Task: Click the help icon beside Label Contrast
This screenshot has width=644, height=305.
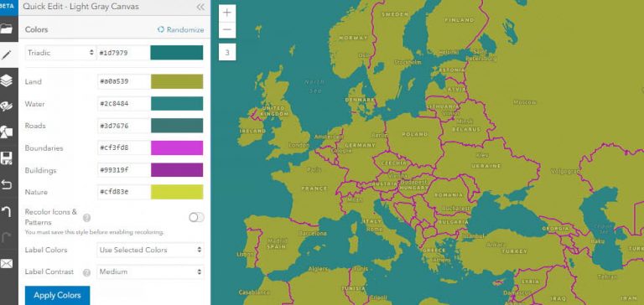Action: 86,272
